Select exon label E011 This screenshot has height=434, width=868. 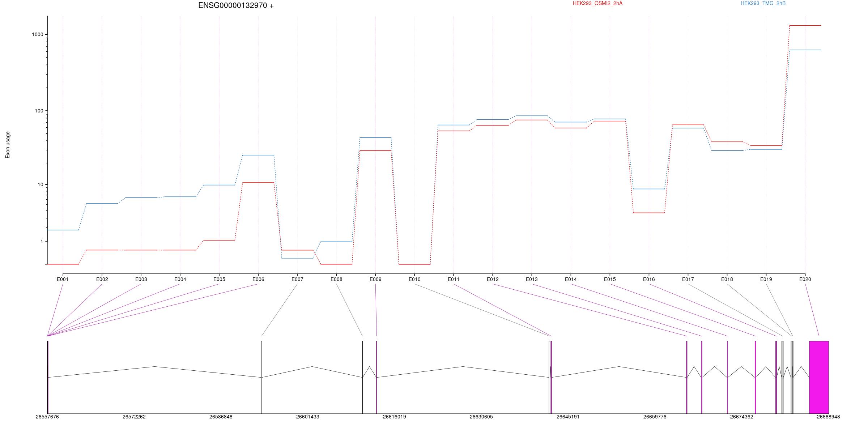(454, 279)
